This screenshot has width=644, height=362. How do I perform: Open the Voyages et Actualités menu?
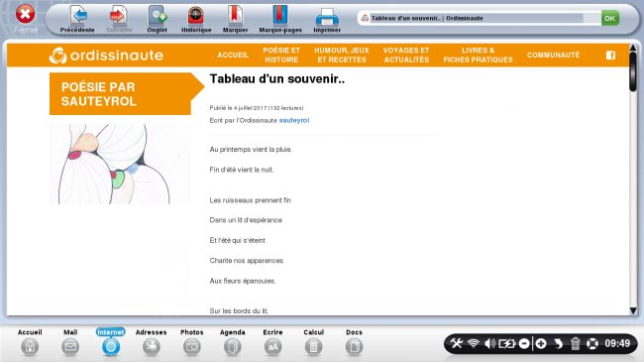[406, 55]
